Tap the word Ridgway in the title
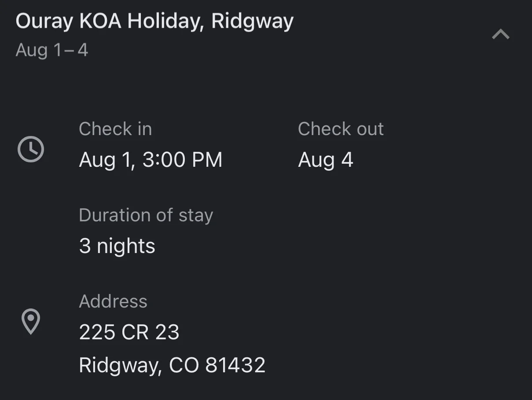 click(x=252, y=21)
